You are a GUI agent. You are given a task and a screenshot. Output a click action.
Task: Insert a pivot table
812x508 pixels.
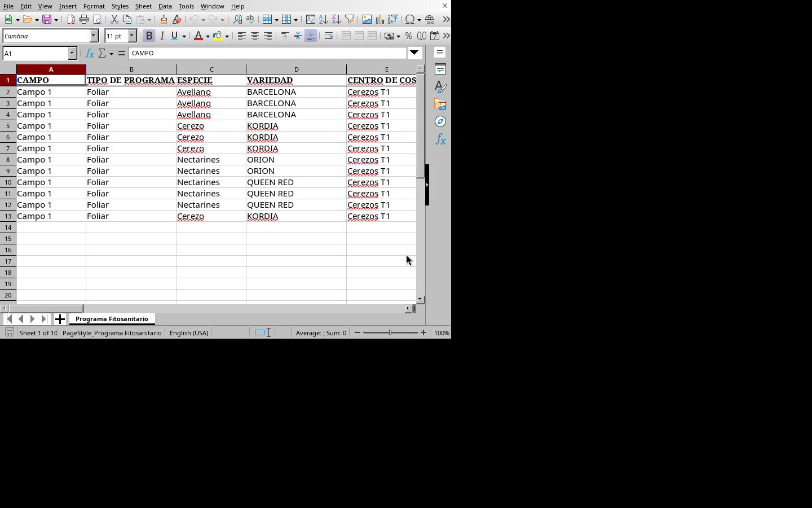coord(393,19)
